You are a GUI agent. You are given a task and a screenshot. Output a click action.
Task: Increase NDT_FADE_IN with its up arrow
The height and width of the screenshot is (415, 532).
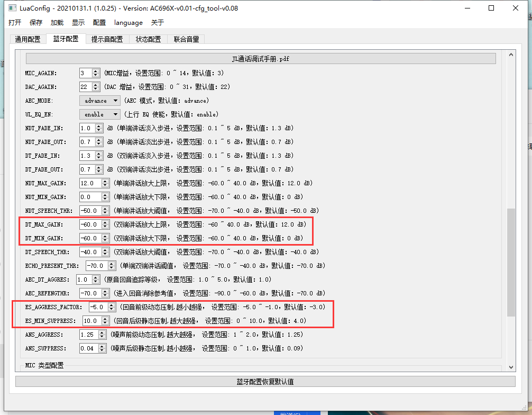coord(99,126)
